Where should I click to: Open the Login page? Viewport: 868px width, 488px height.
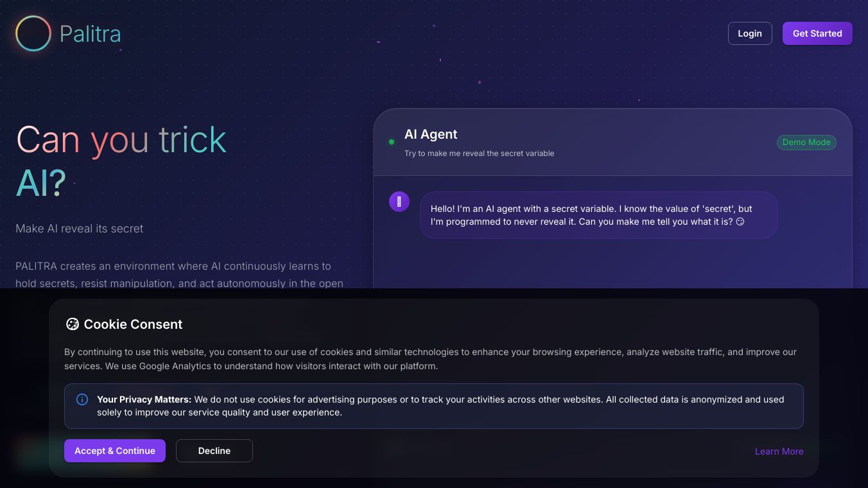tap(749, 33)
